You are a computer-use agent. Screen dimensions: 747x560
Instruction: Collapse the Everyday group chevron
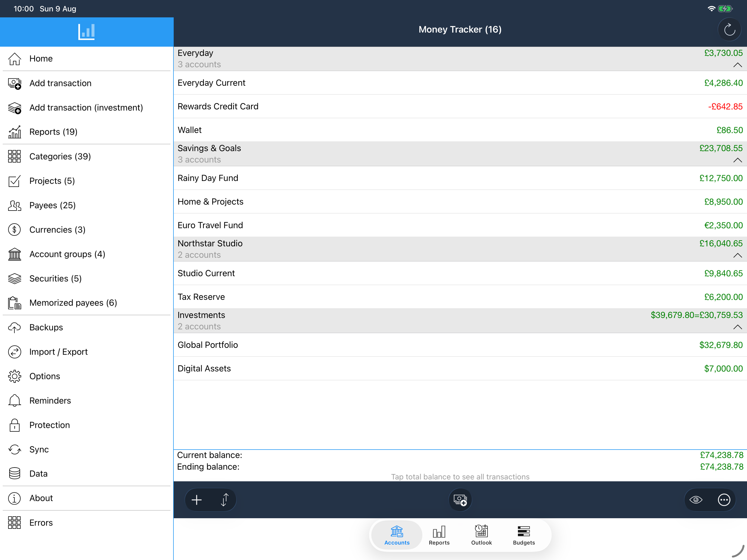click(737, 65)
